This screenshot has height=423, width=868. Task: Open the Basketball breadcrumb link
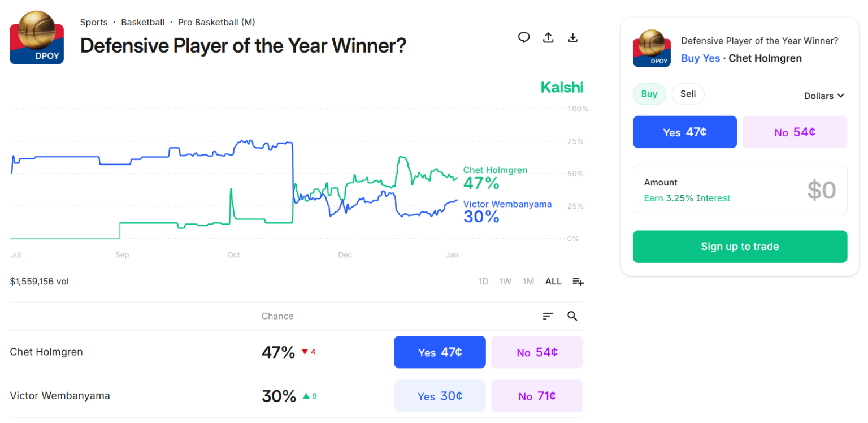[x=142, y=22]
